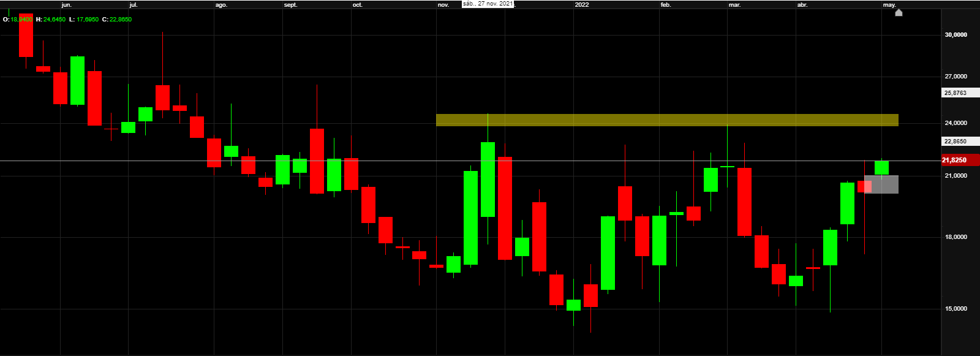Click the High value 24,6450
This screenshot has width=980, height=356.
[55, 20]
